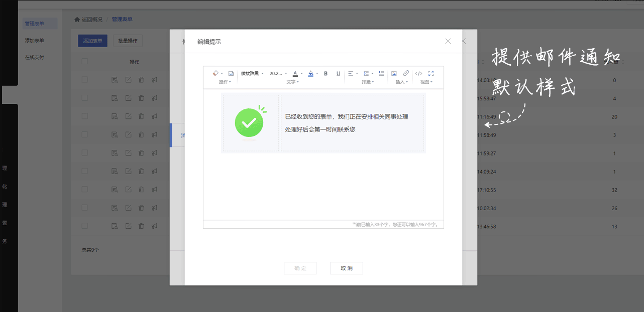644x312 pixels.
Task: Open the font color picker (A icon)
Action: (x=295, y=73)
